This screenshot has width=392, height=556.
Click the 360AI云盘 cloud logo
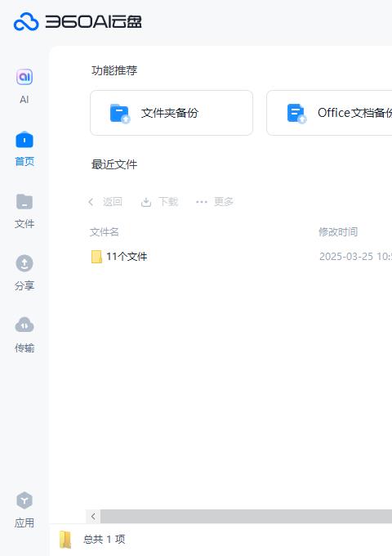(26, 21)
